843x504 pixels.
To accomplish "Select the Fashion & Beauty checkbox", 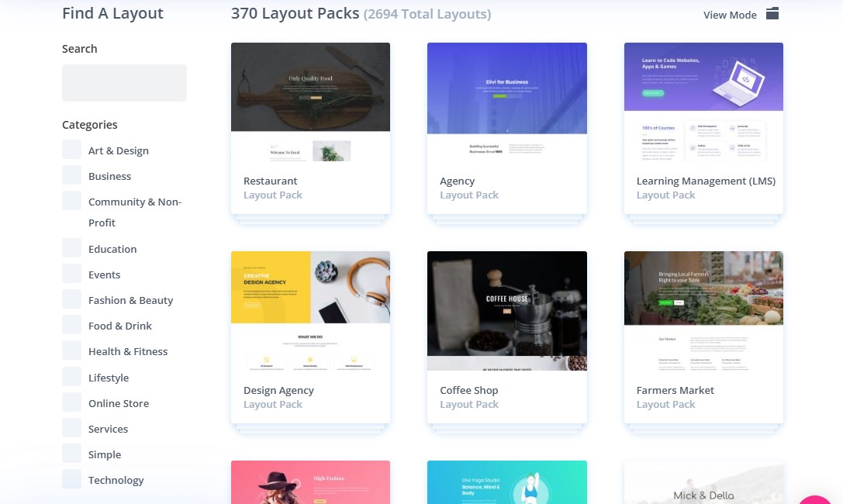I will 71,299.
